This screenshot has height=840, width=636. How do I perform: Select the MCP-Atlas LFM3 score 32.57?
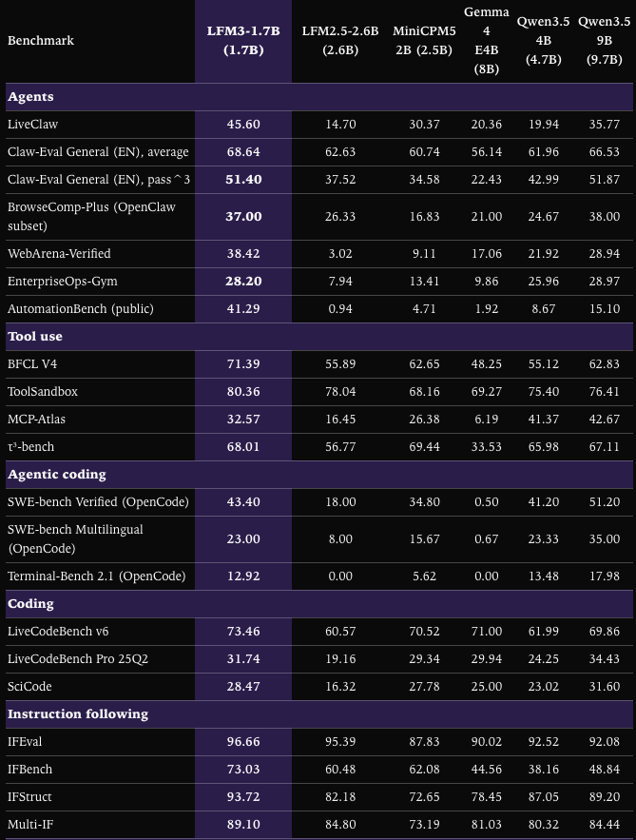click(243, 419)
